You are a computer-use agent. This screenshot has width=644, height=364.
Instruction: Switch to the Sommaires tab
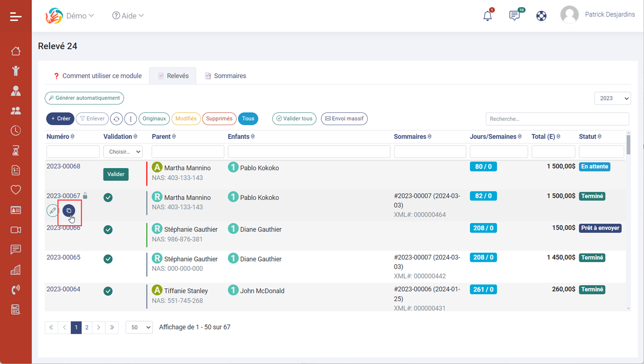[225, 76]
